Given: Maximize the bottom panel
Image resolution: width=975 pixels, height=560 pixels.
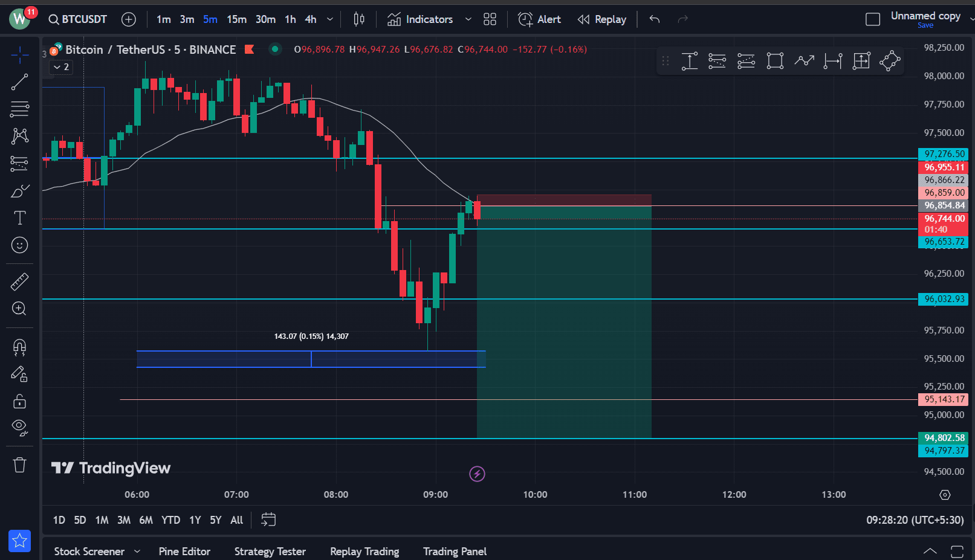Looking at the screenshot, I should tap(957, 551).
